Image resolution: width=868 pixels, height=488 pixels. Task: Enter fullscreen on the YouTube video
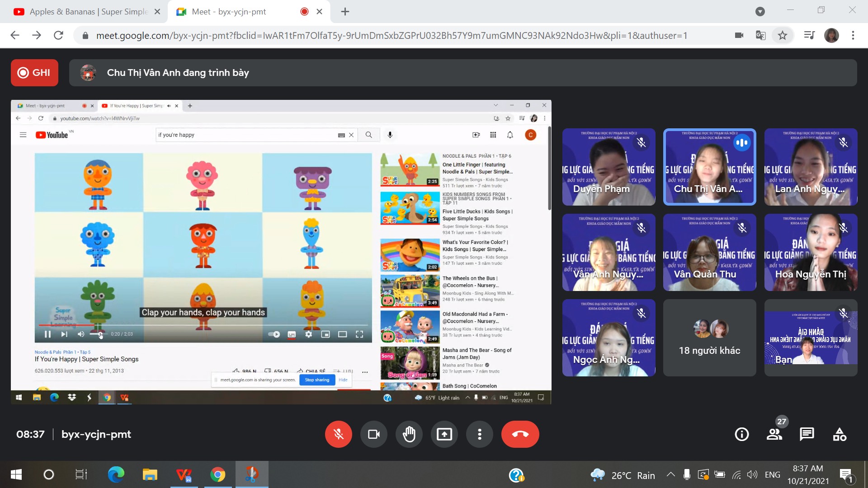point(359,334)
